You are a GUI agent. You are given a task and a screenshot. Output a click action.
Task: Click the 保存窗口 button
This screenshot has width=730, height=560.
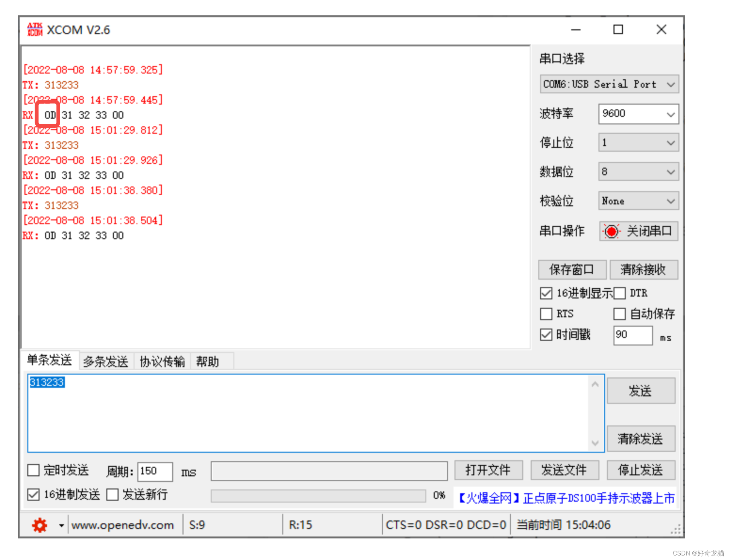(x=572, y=269)
